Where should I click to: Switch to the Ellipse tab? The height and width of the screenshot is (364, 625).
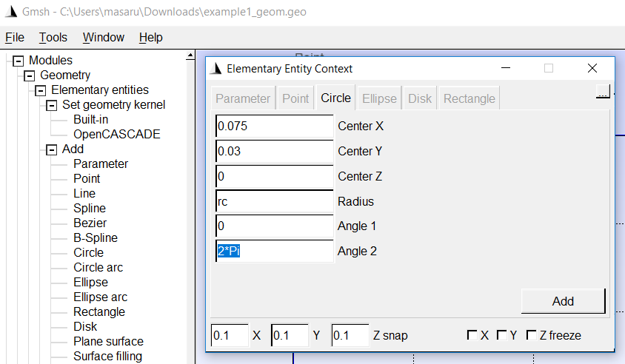pyautogui.click(x=379, y=98)
